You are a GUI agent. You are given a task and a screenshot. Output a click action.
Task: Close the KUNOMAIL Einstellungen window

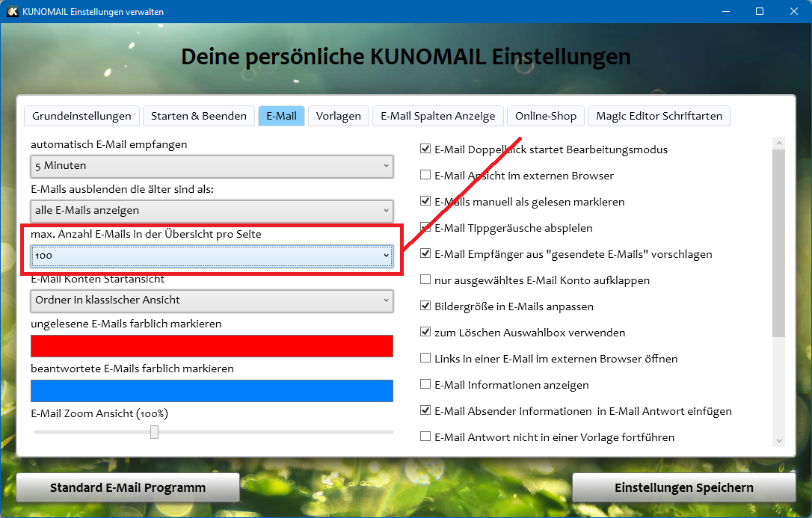pyautogui.click(x=794, y=11)
